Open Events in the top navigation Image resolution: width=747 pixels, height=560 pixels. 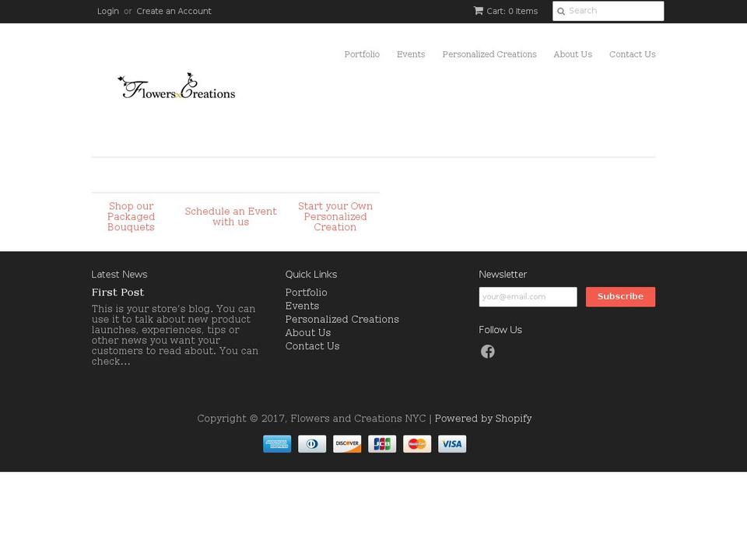tap(411, 54)
